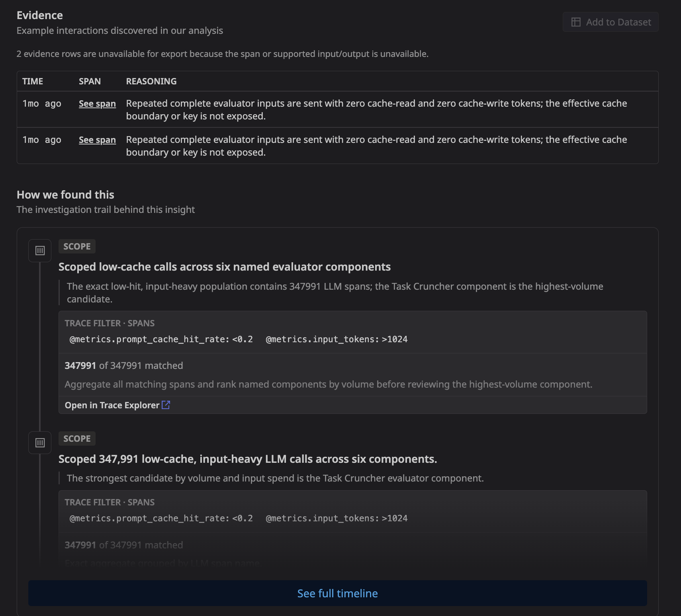Click the external link icon beside Trace Explorer
681x616 pixels.
166,405
